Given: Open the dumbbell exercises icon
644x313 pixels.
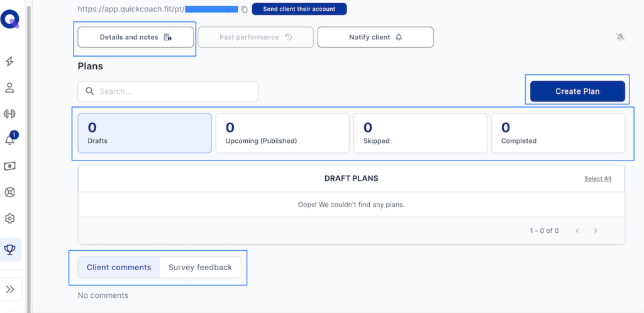Looking at the screenshot, I should coord(9,114).
